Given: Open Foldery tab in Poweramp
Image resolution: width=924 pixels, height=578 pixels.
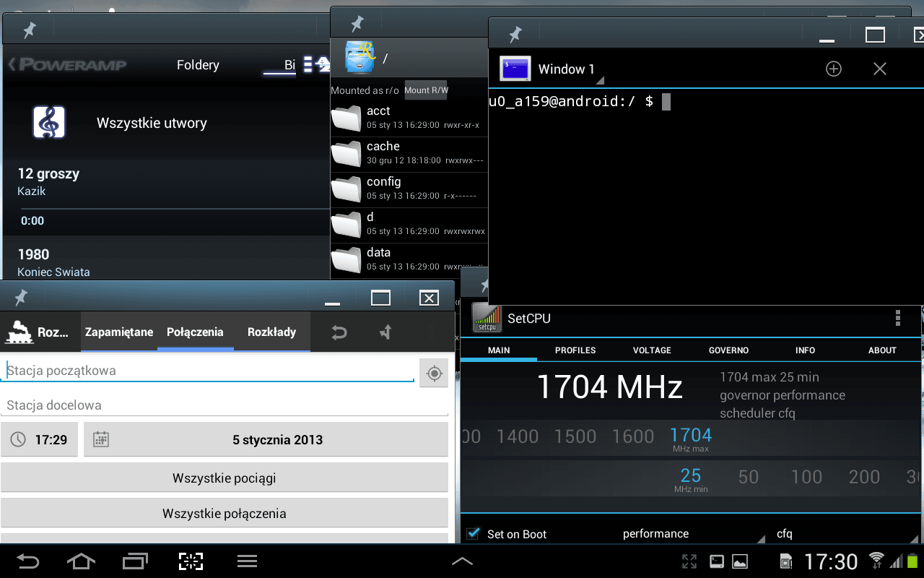Looking at the screenshot, I should [x=198, y=64].
